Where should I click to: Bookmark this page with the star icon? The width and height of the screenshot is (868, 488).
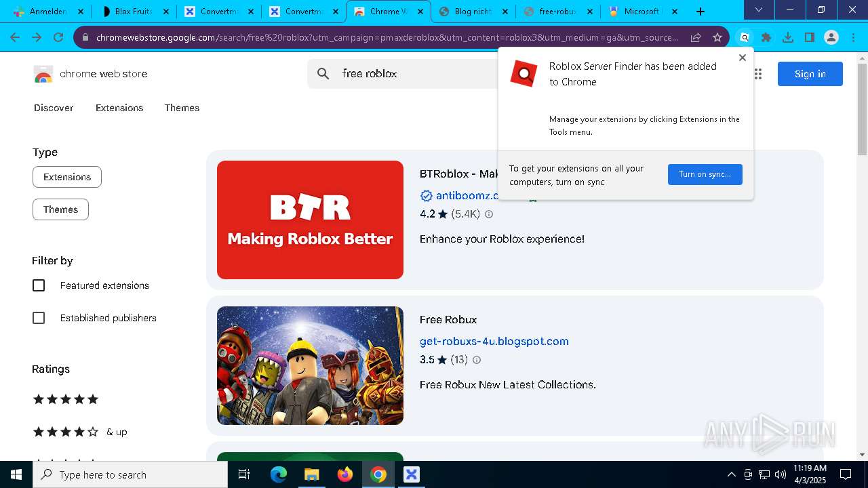(x=717, y=37)
